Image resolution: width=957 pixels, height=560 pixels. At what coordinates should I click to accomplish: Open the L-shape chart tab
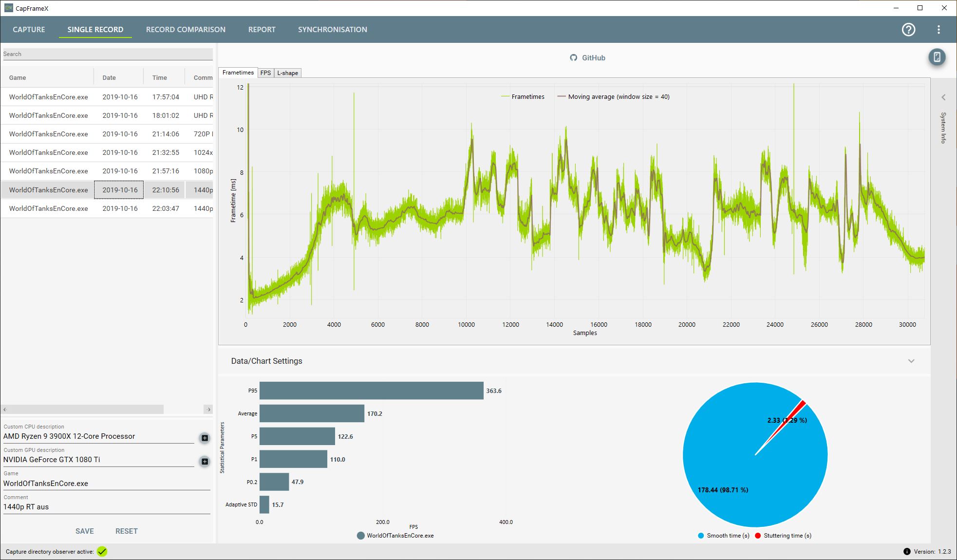coord(287,73)
